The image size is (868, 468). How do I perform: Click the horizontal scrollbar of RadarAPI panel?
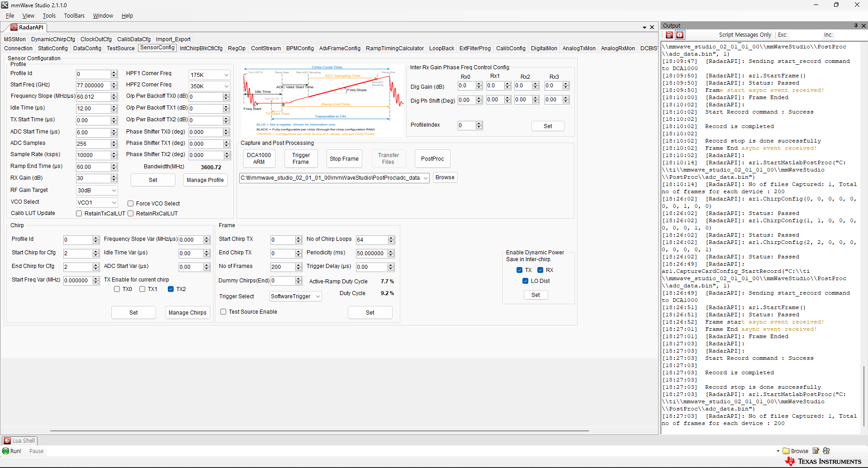pyautogui.click(x=319, y=431)
